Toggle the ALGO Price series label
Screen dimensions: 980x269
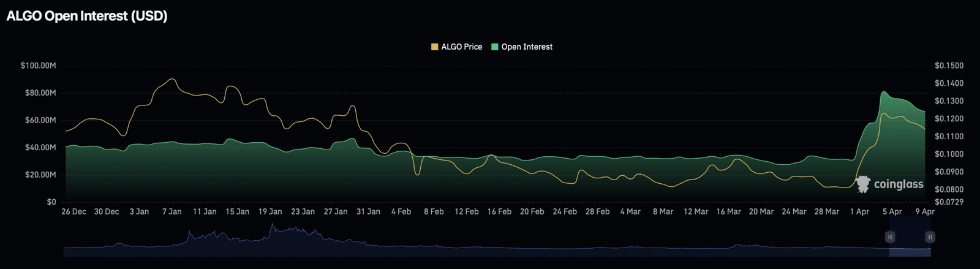(461, 47)
